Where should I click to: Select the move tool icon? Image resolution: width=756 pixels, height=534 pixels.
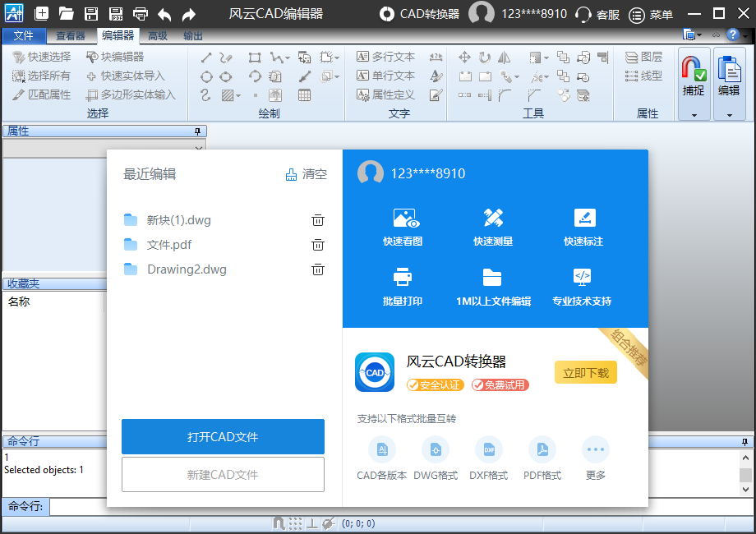(x=464, y=58)
